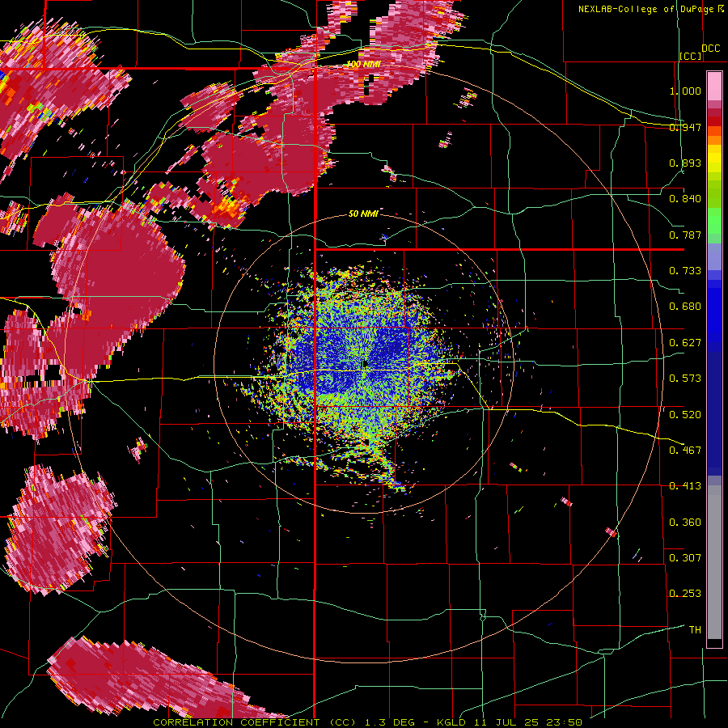Click the gray band on color scale
This screenshot has height=728, width=728.
click(714, 562)
